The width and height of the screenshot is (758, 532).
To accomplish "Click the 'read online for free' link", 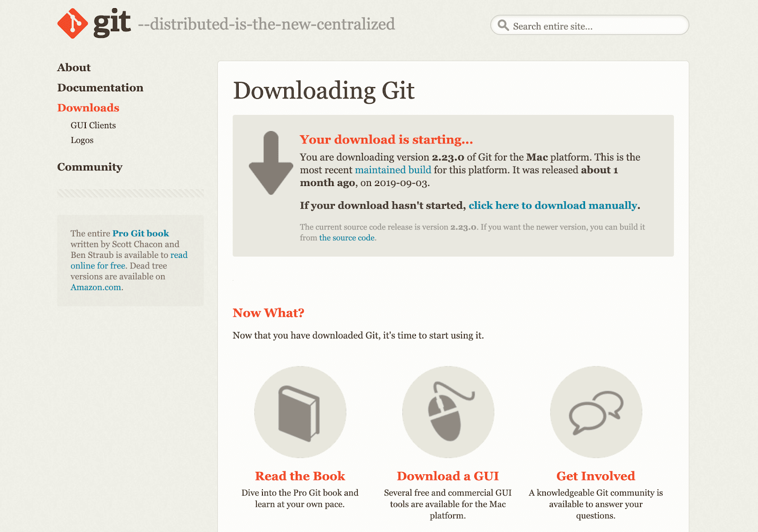I will point(129,260).
